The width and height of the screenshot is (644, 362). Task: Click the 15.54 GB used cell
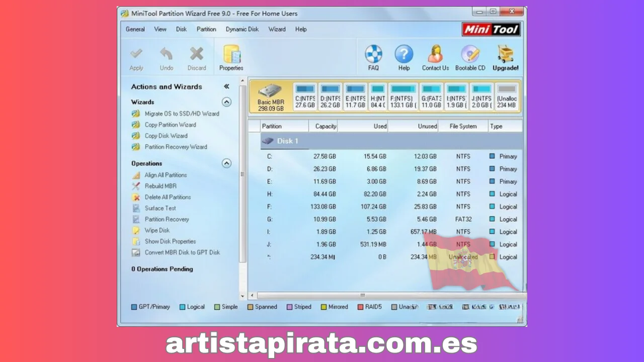tap(374, 156)
